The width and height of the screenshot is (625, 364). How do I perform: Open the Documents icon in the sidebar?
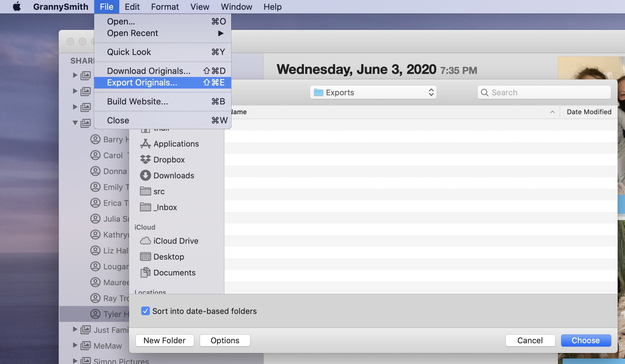click(x=145, y=272)
